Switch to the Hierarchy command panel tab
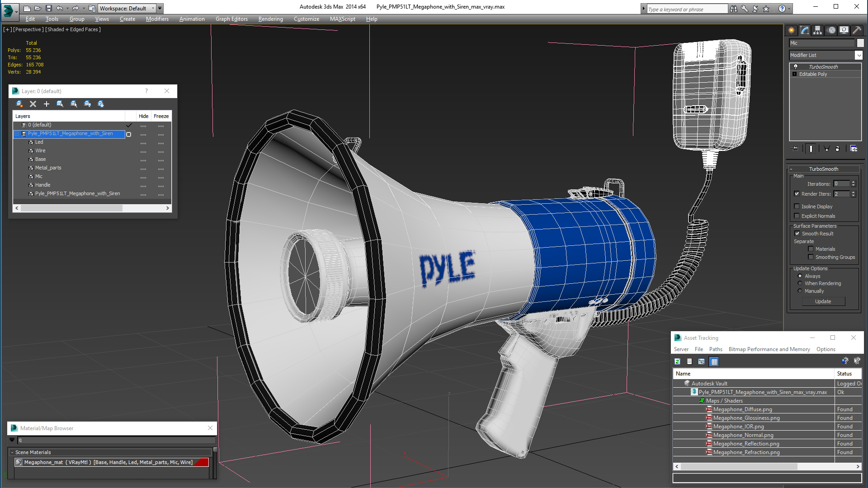The width and height of the screenshot is (868, 488). [x=818, y=30]
